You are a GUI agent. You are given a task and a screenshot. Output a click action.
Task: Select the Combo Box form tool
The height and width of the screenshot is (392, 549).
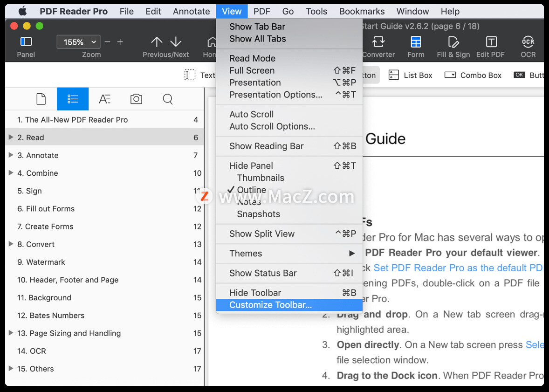coord(473,75)
